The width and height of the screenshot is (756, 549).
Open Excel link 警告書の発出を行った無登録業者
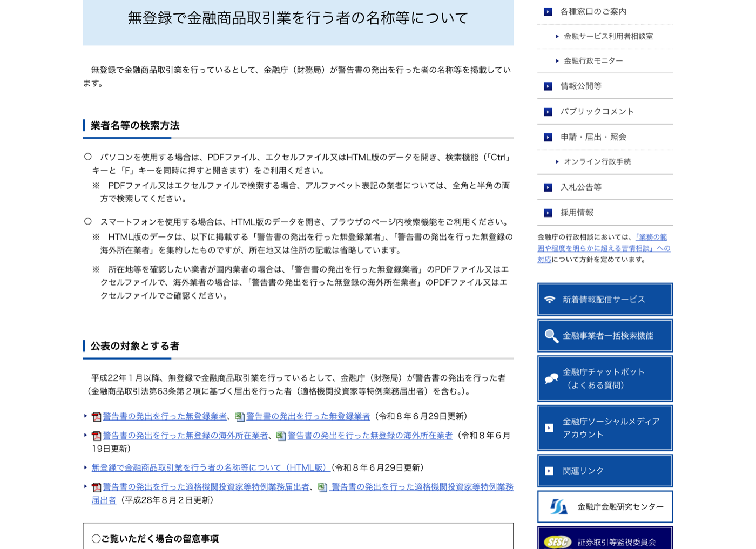click(x=308, y=416)
